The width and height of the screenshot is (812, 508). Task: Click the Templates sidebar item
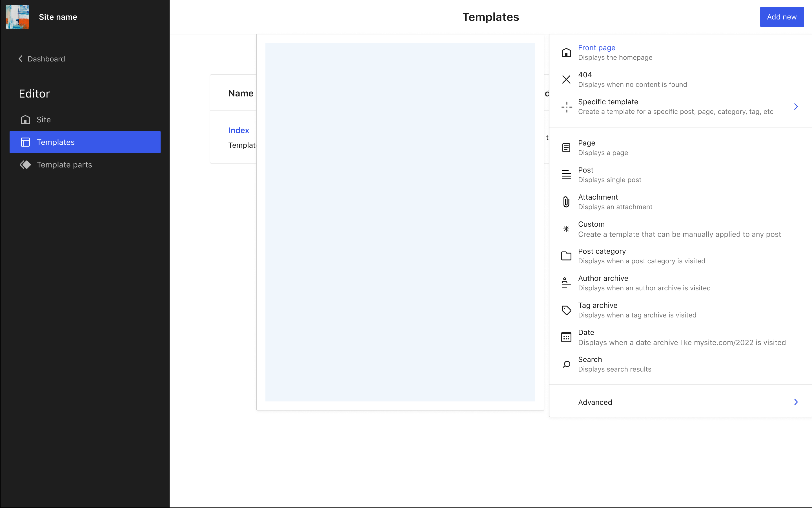click(85, 142)
